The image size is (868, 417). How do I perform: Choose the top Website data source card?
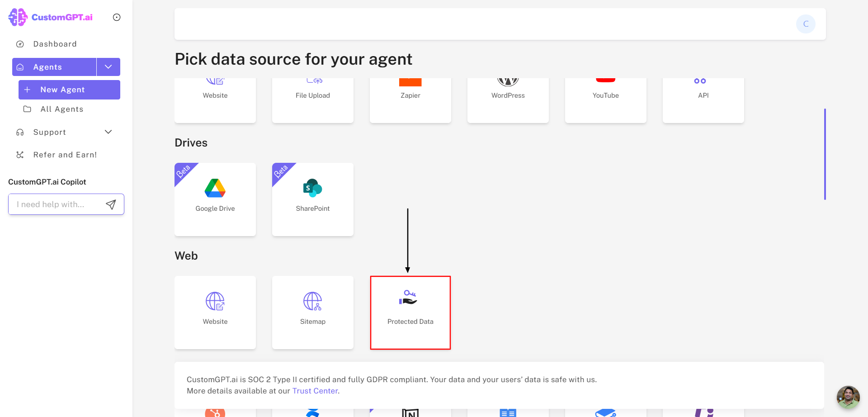(x=215, y=100)
